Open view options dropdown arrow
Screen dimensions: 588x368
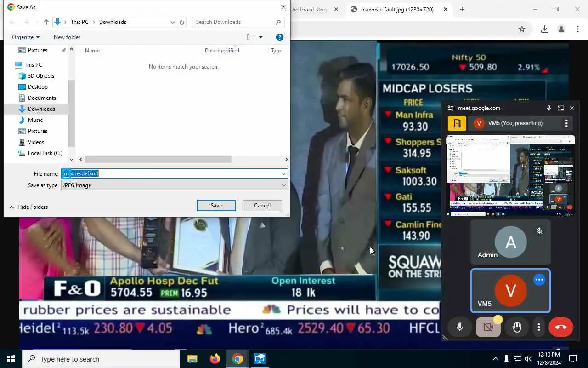point(261,37)
